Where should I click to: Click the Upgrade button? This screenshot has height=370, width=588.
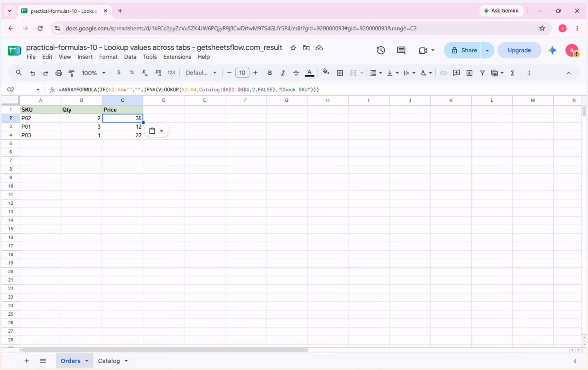point(519,50)
